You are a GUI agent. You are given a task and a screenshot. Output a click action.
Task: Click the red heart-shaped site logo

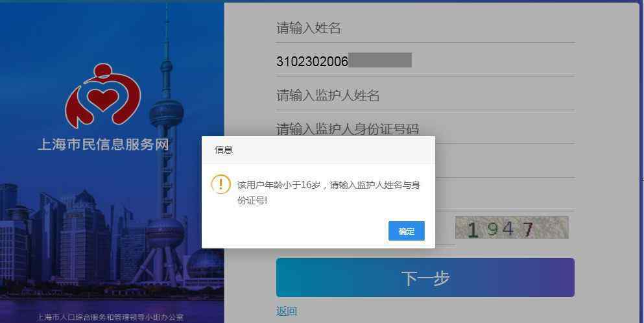click(x=104, y=95)
